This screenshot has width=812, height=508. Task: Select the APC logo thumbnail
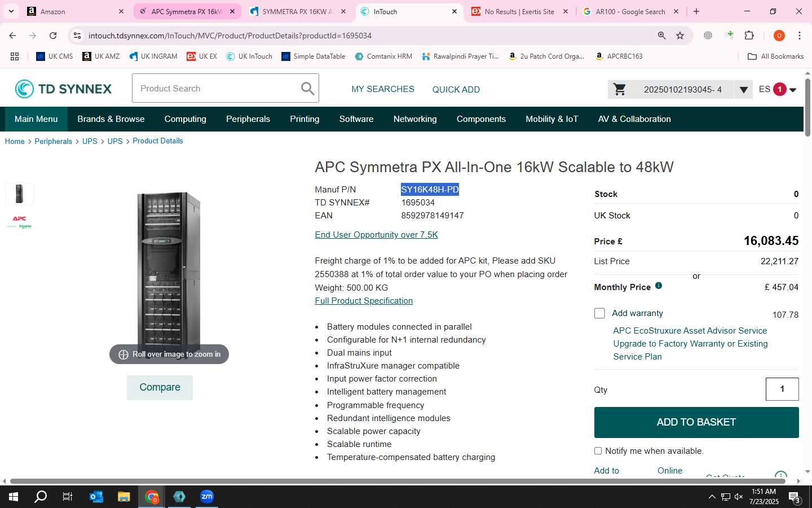coord(19,222)
